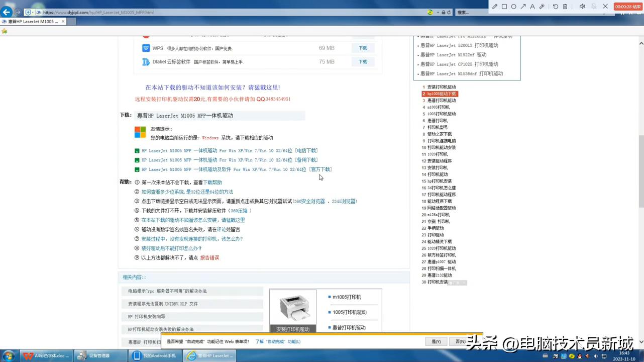Open 了解"自动完成"功能 link in prompt bar
The image size is (644, 362).
point(278,341)
